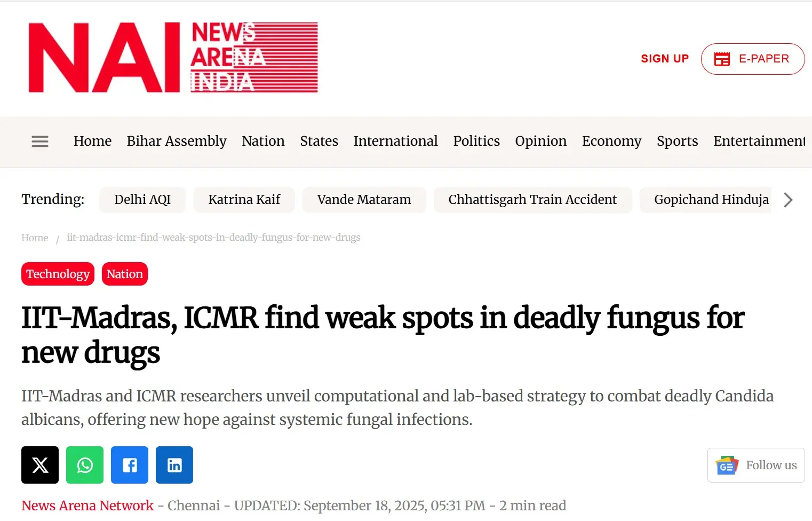The width and height of the screenshot is (812, 521).
Task: Click the SIGN UP link
Action: (665, 59)
